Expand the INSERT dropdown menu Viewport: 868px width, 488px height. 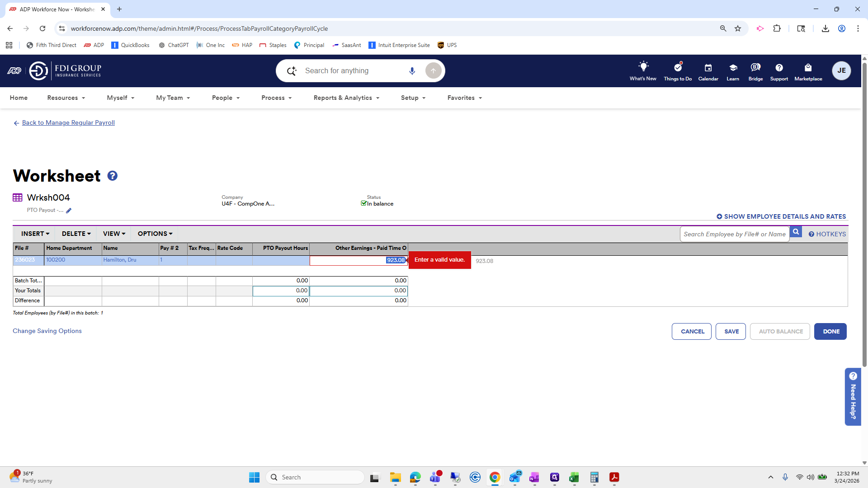(x=35, y=234)
